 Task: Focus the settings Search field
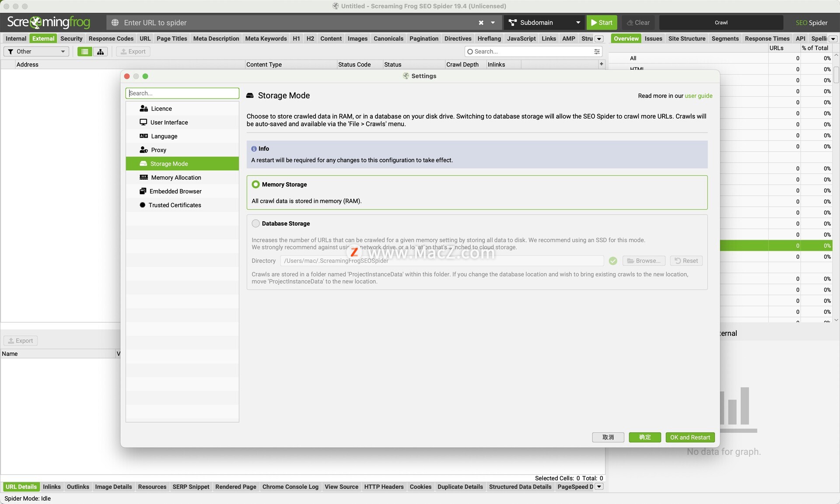[x=182, y=93]
